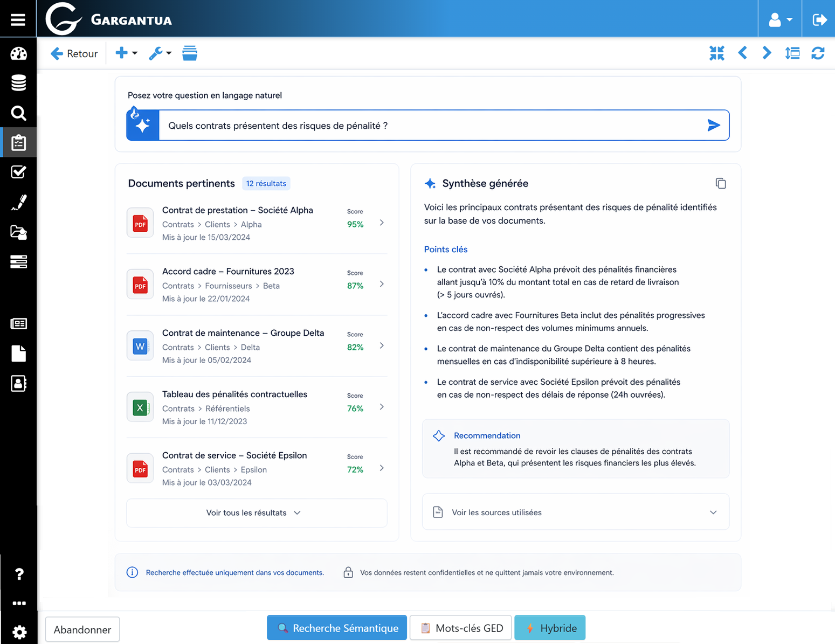Copy the generated synthesis text
This screenshot has height=644, width=835.
click(720, 184)
